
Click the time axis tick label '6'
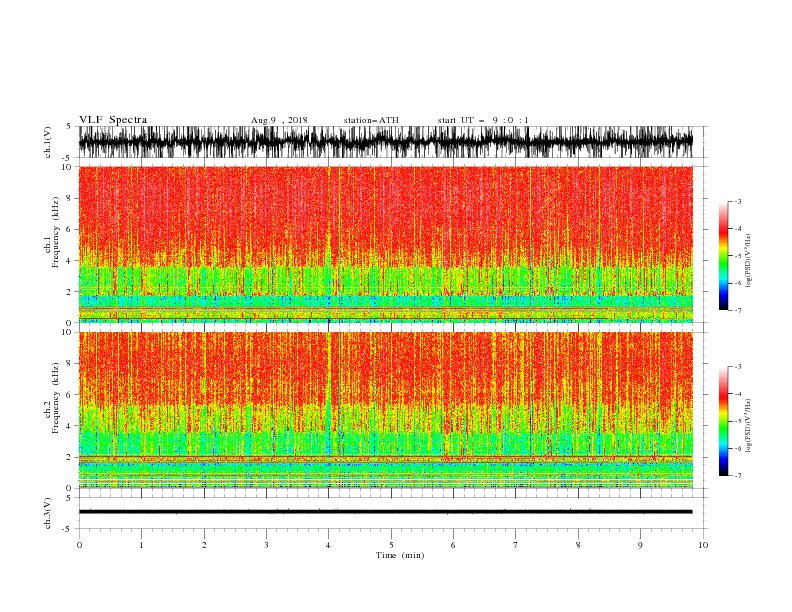tap(453, 545)
